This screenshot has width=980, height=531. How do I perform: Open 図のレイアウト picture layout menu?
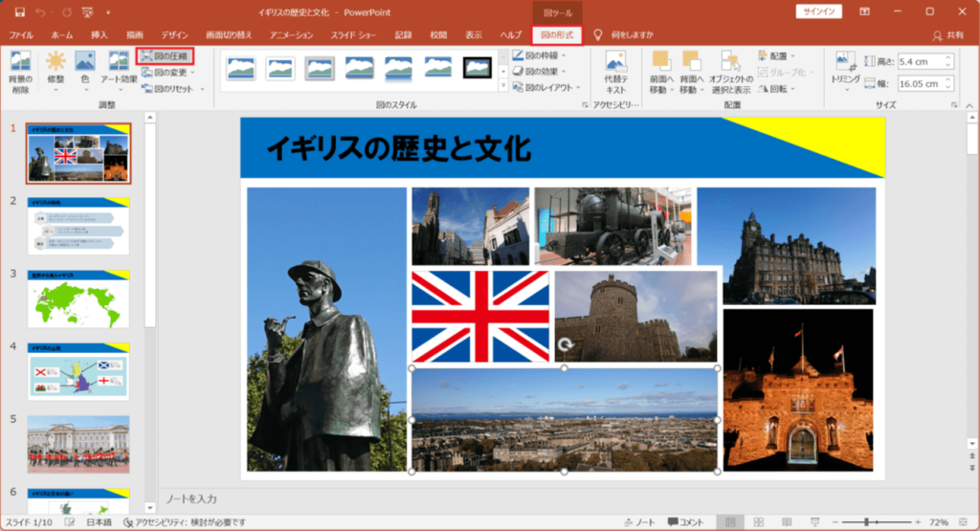[x=546, y=87]
